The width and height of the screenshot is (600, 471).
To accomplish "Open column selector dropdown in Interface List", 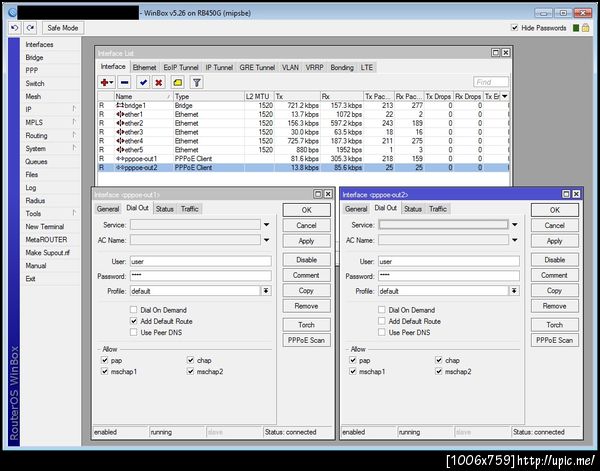I will pyautogui.click(x=505, y=96).
